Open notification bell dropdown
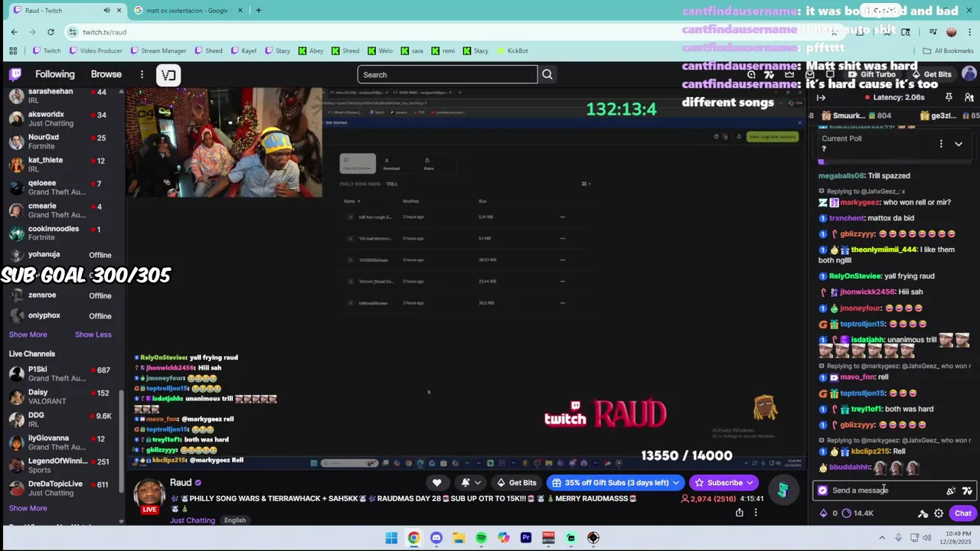The width and height of the screenshot is (980, 551). point(471,483)
